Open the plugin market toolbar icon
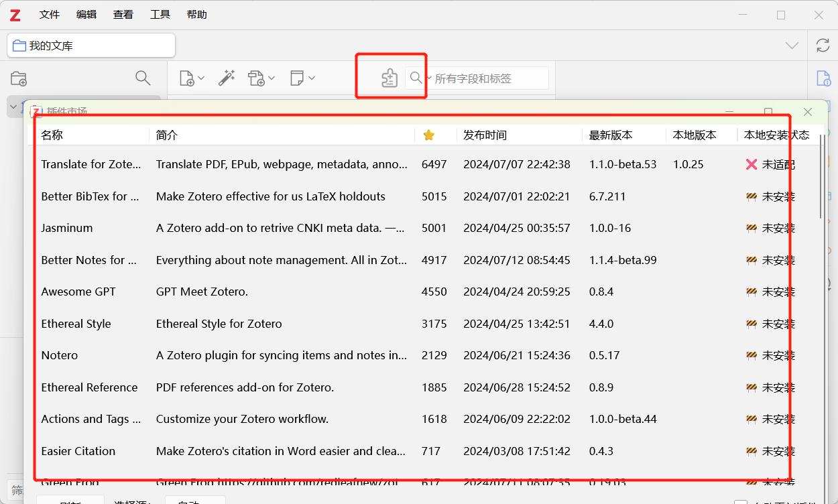This screenshot has width=838, height=504. point(390,78)
